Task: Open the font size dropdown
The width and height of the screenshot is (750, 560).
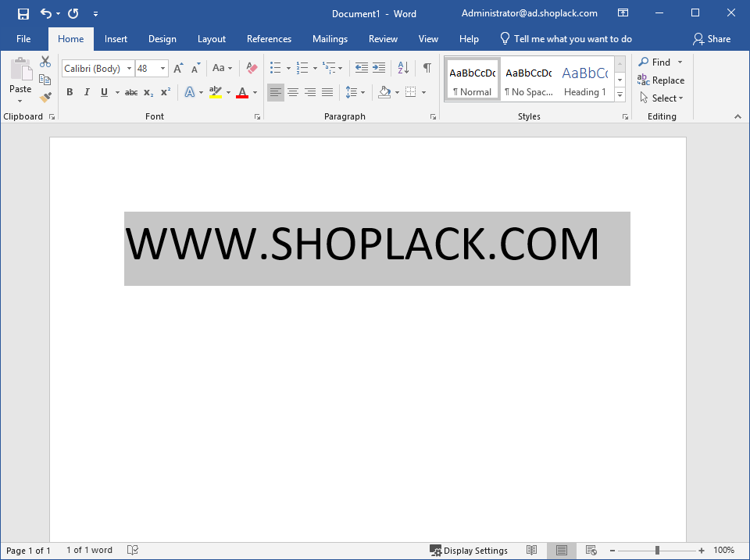Action: [163, 69]
